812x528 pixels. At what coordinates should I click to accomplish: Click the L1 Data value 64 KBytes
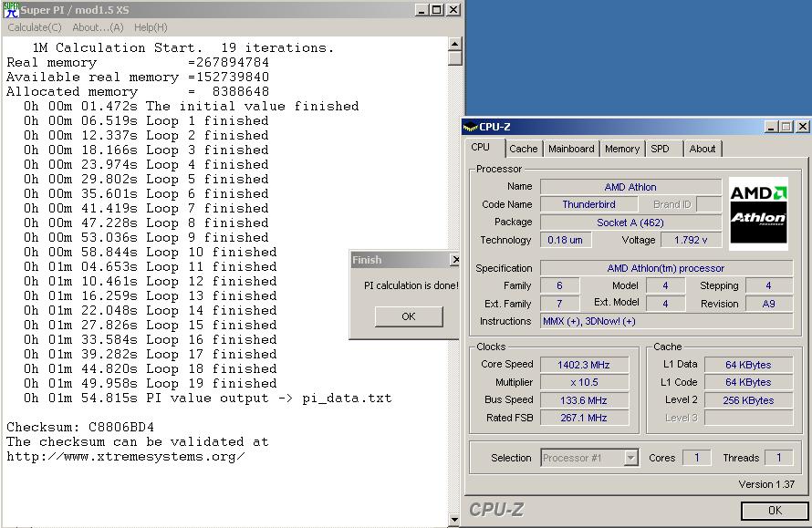point(748,365)
